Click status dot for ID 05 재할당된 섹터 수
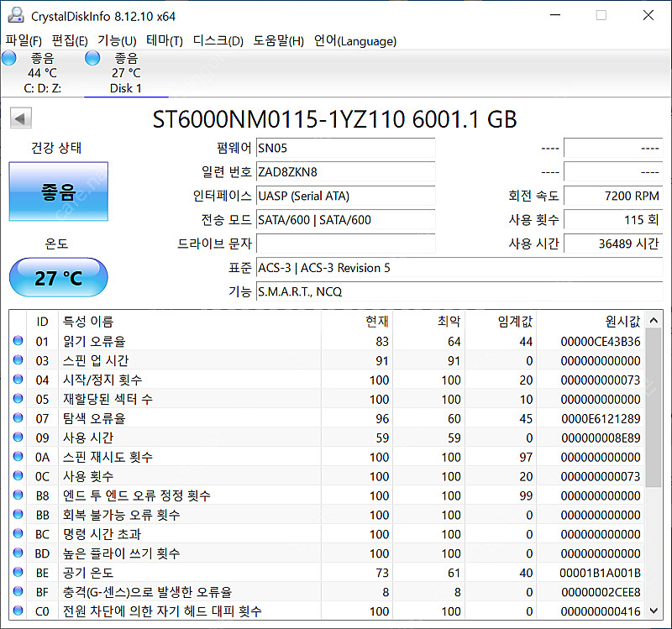Image resolution: width=672 pixels, height=629 pixels. point(18,399)
